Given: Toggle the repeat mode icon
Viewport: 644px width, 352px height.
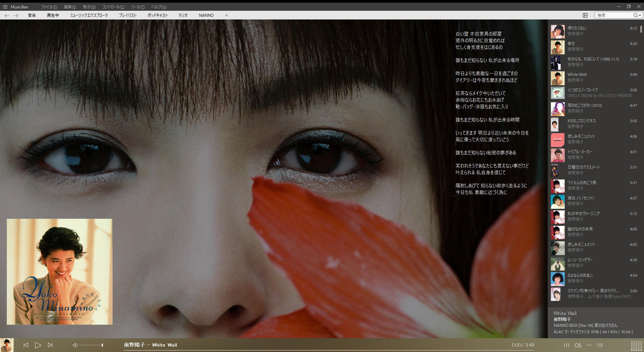Looking at the screenshot, I should click(x=589, y=345).
